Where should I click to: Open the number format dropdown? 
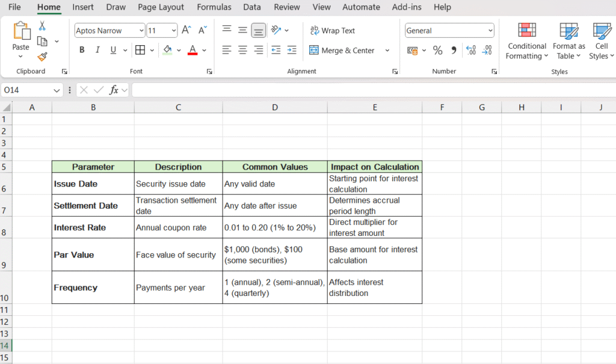click(490, 31)
